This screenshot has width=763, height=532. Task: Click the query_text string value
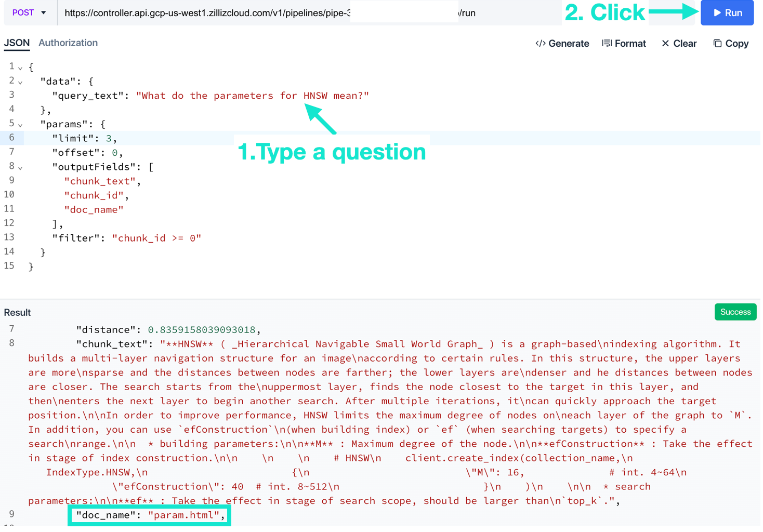point(253,96)
